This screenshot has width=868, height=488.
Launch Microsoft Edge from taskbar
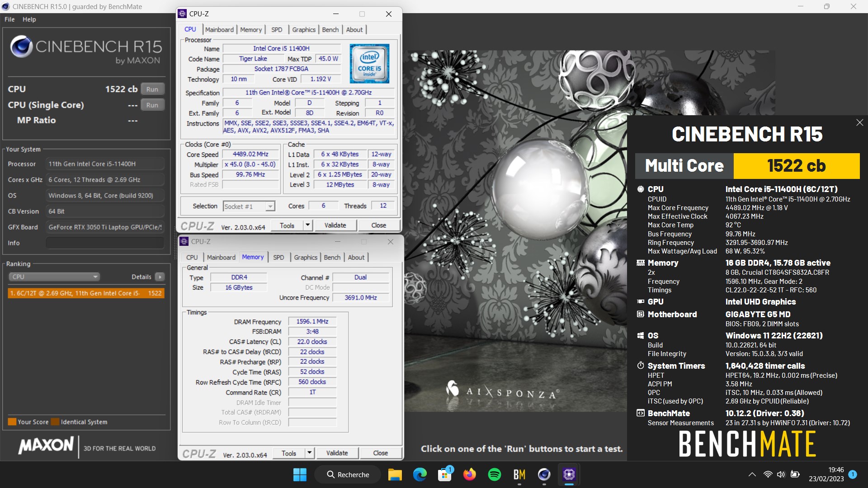click(x=420, y=474)
